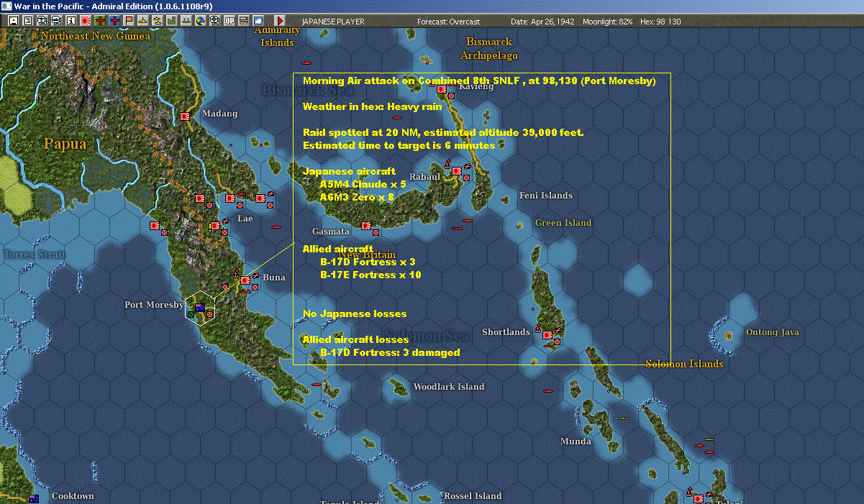This screenshot has width=864, height=504.
Task: Click the information 'i' toolbar icon
Action: (71, 21)
